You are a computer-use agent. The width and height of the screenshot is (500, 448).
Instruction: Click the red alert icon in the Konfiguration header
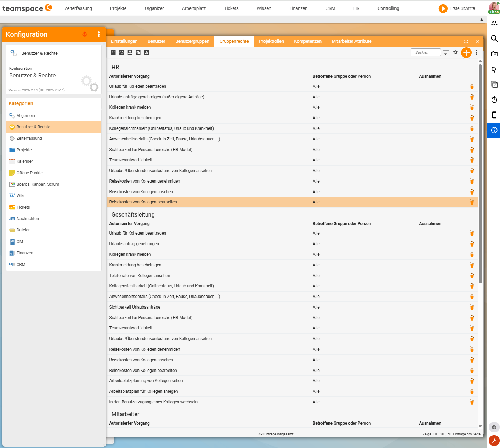point(85,34)
